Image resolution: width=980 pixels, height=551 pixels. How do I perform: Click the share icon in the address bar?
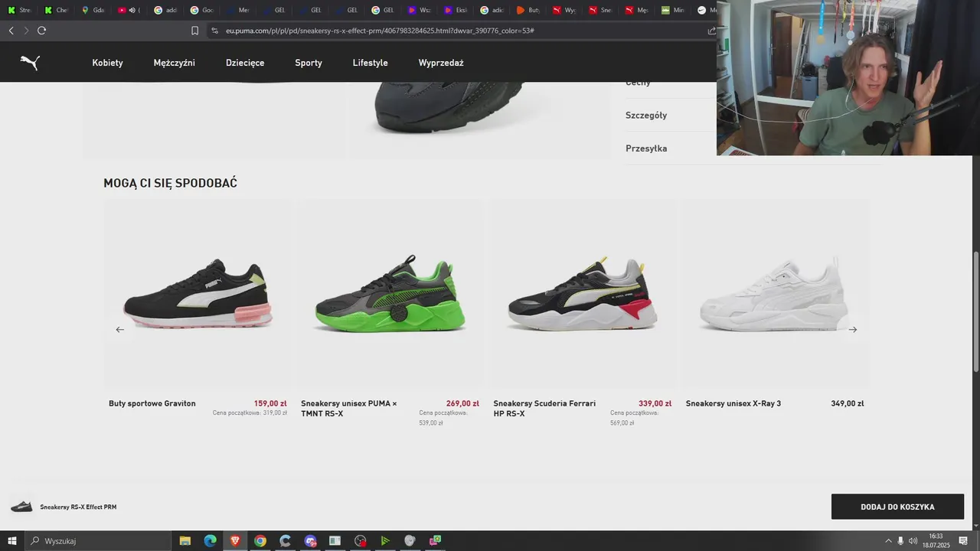pos(711,31)
